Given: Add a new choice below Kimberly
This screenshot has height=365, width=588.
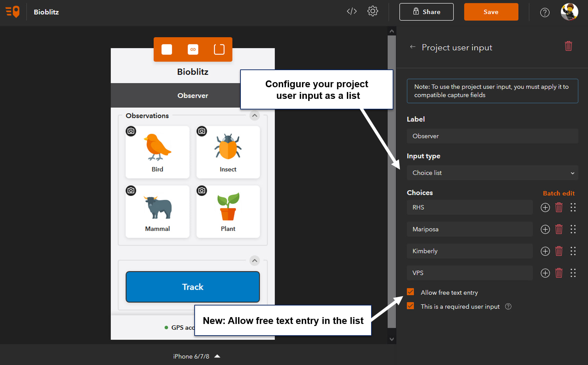Looking at the screenshot, I should coord(545,251).
